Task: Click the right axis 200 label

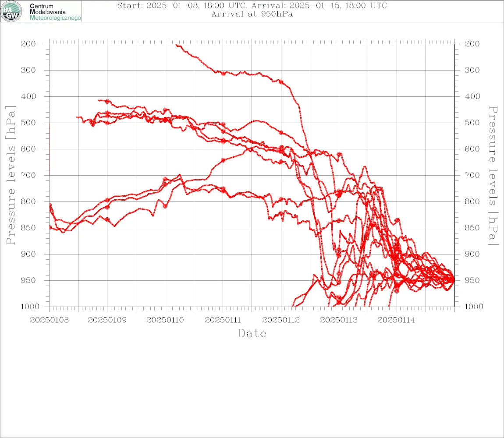Action: click(472, 44)
